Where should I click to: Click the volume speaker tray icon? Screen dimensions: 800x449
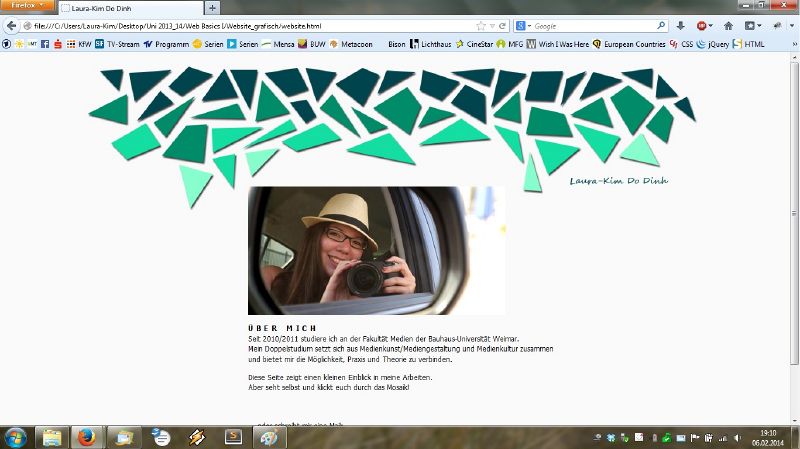tap(737, 438)
